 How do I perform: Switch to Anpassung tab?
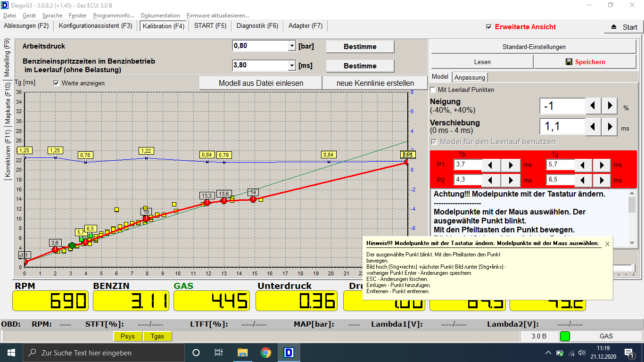tap(470, 77)
